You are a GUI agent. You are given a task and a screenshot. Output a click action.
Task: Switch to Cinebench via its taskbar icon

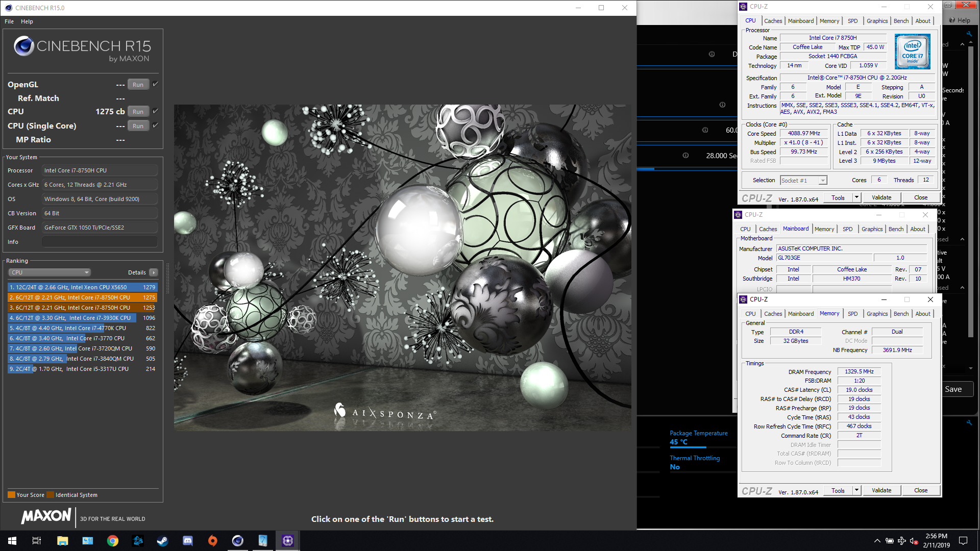237,541
